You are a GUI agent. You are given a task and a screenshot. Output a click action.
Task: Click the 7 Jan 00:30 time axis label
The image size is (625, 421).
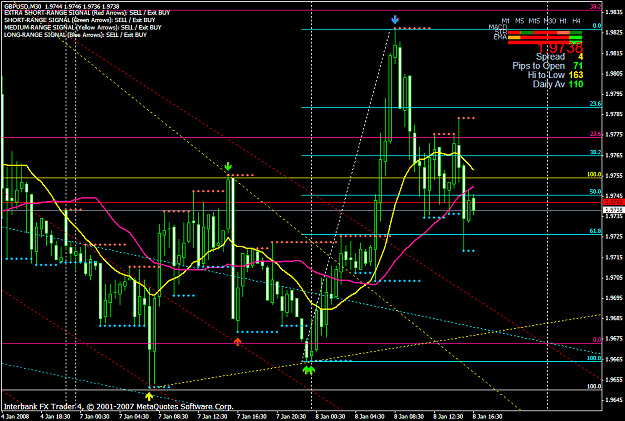coord(95,417)
